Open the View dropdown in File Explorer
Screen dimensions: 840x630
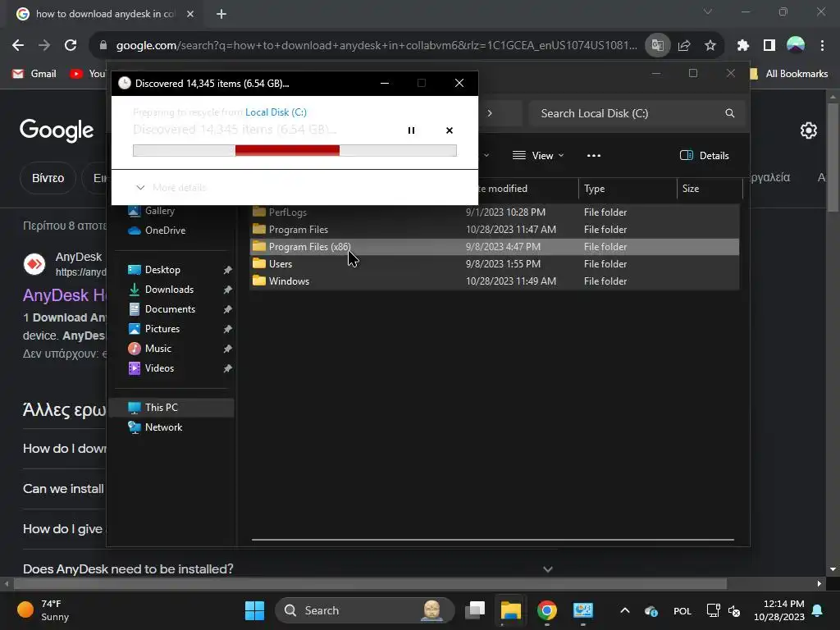[x=538, y=156]
